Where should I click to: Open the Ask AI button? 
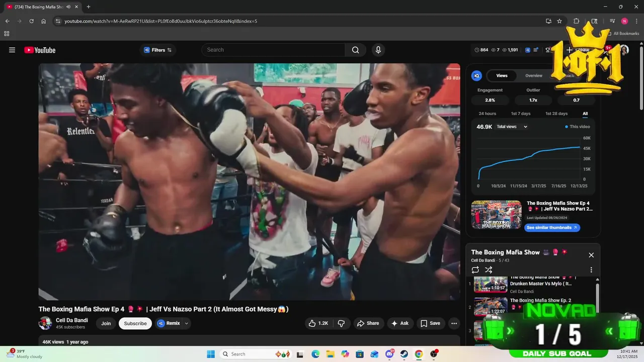click(x=400, y=323)
